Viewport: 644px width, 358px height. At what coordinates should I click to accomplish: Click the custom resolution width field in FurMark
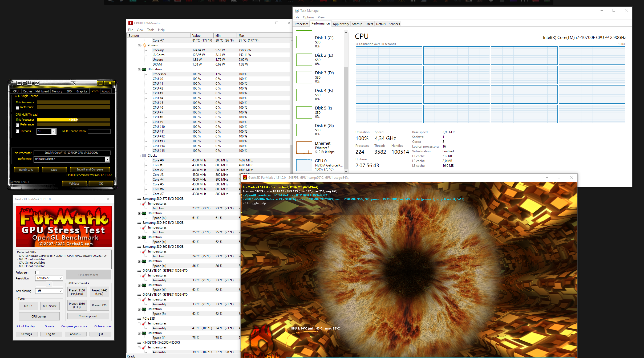41,284
